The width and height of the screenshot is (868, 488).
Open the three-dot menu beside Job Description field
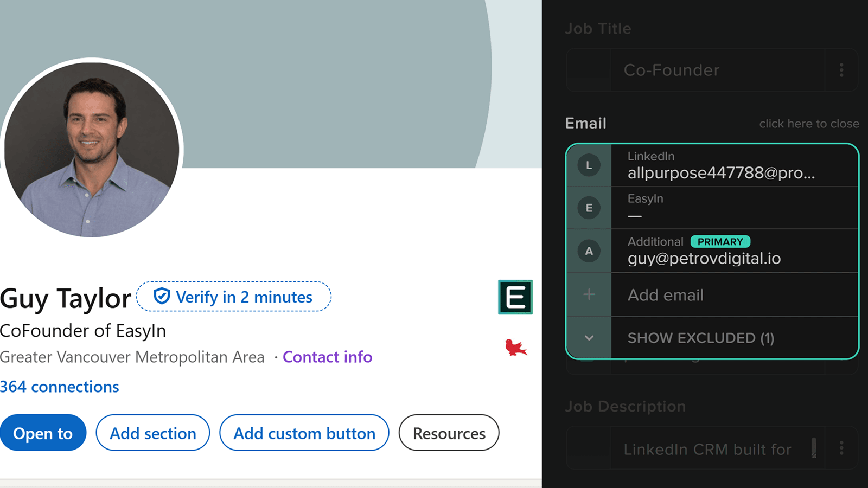click(841, 448)
